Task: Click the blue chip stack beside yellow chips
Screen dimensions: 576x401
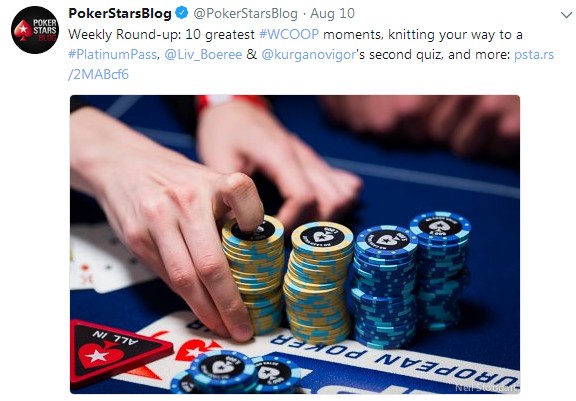Action: pos(384,286)
